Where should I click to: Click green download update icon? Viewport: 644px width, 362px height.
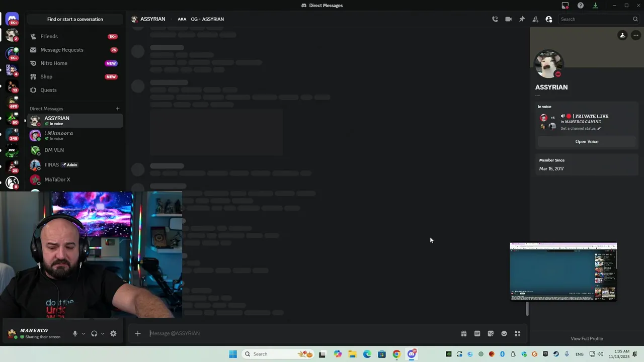click(595, 6)
